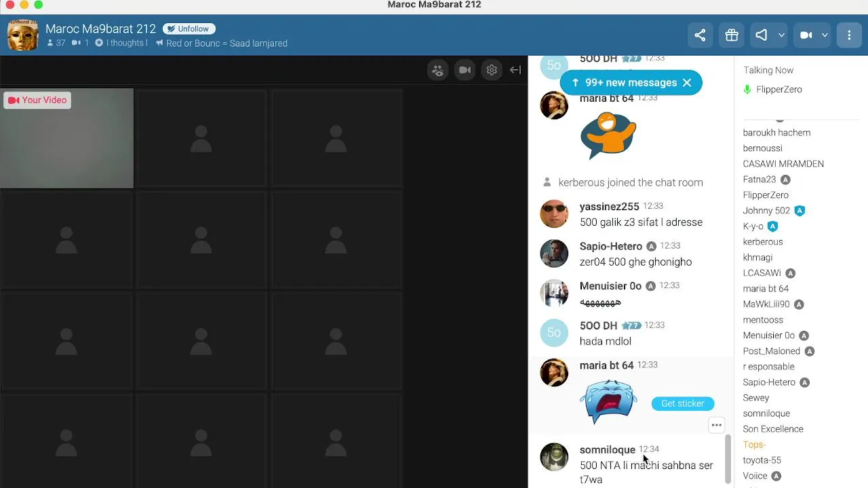Open the three-dot more options menu
This screenshot has height=488, width=868.
coord(849,35)
